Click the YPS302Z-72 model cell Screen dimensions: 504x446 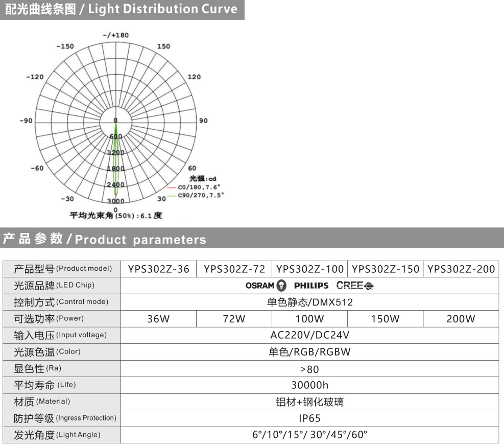[234, 269]
